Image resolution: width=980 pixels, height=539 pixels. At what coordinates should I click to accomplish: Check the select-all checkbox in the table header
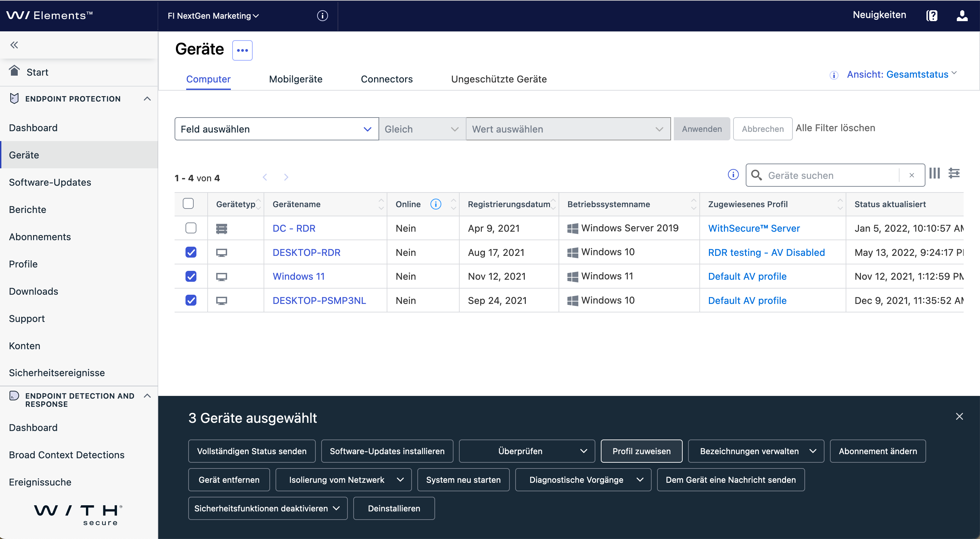[x=188, y=203]
